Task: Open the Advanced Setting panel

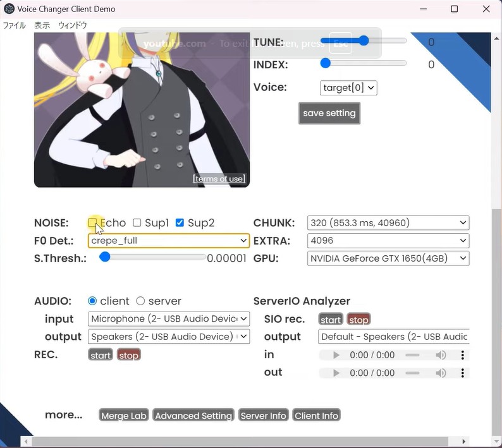Action: point(193,415)
